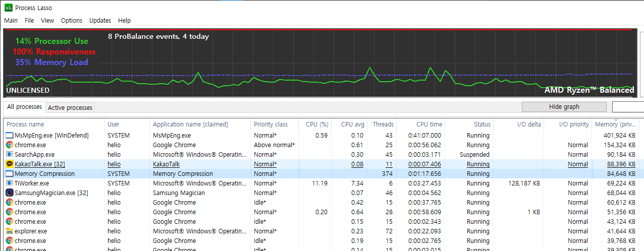Open the View menu
The image size is (644, 251).
tap(47, 21)
